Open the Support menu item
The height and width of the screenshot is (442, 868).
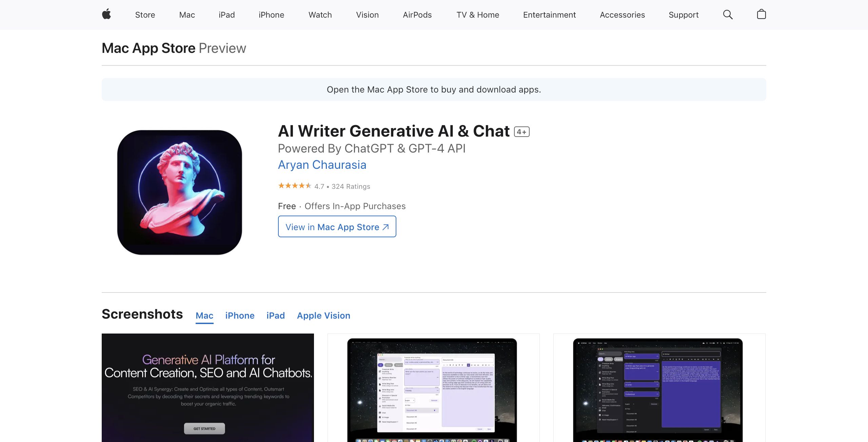click(x=683, y=15)
